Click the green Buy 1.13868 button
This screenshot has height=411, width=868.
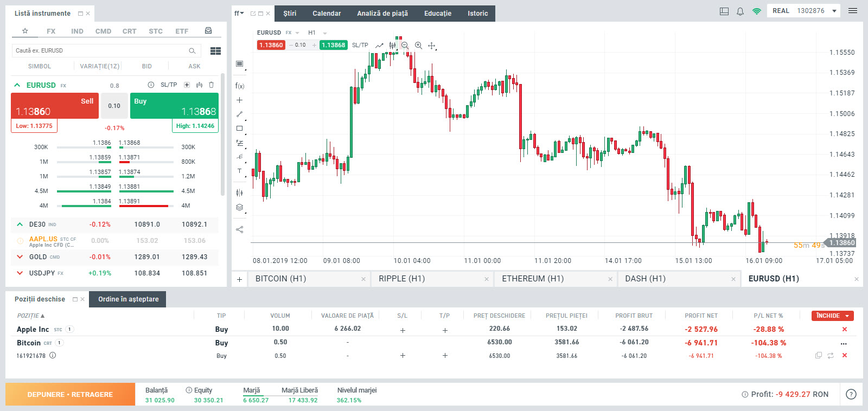pyautogui.click(x=174, y=106)
